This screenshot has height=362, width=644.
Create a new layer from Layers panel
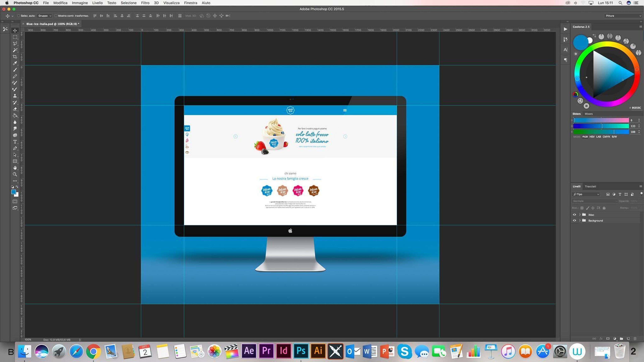628,339
